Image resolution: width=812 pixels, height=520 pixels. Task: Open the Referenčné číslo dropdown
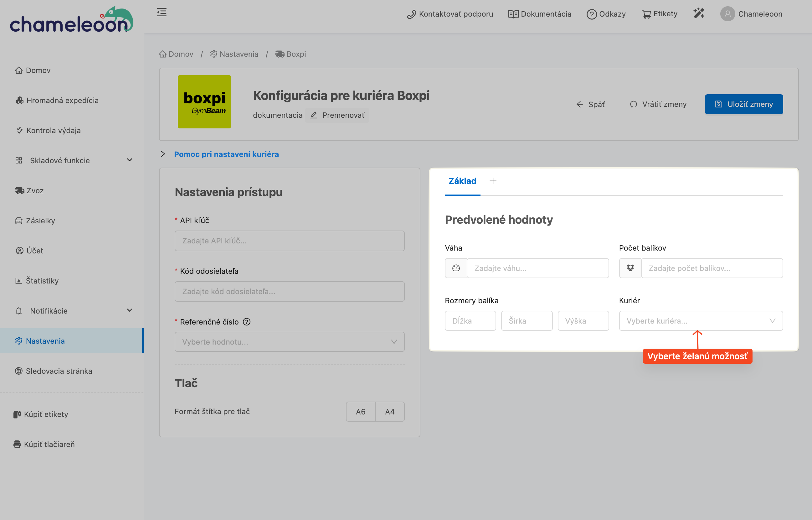tap(290, 342)
